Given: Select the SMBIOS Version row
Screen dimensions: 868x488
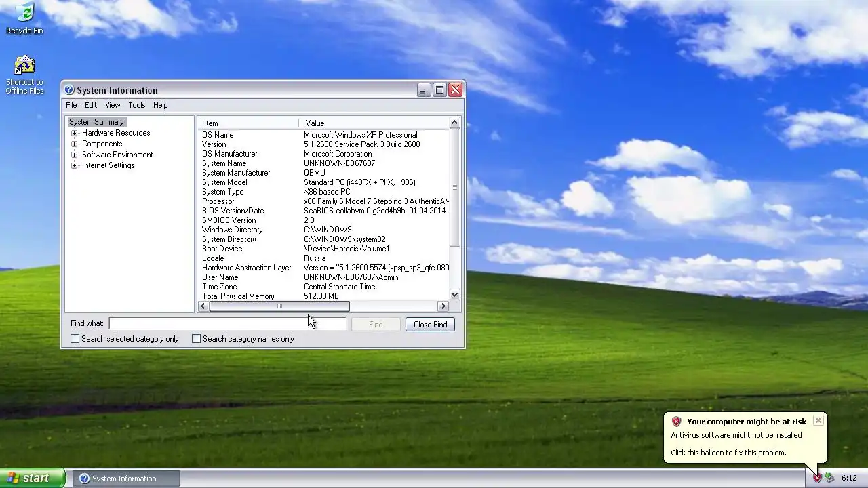Looking at the screenshot, I should (323, 220).
